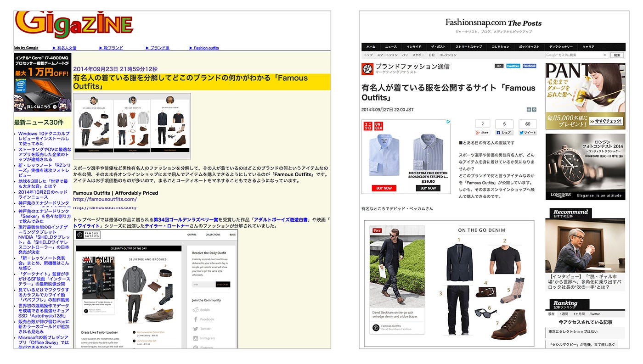This screenshot has height=364, width=643.
Task: Click the AdChoices icon on the Uniqlo ad
Action: pos(449,122)
